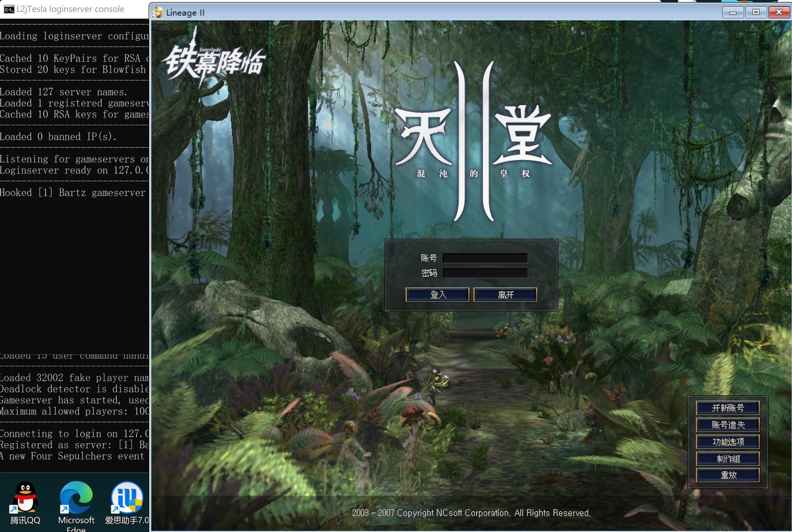Image resolution: width=792 pixels, height=532 pixels.
Task: Minimize the Lineage II window
Action: point(733,12)
